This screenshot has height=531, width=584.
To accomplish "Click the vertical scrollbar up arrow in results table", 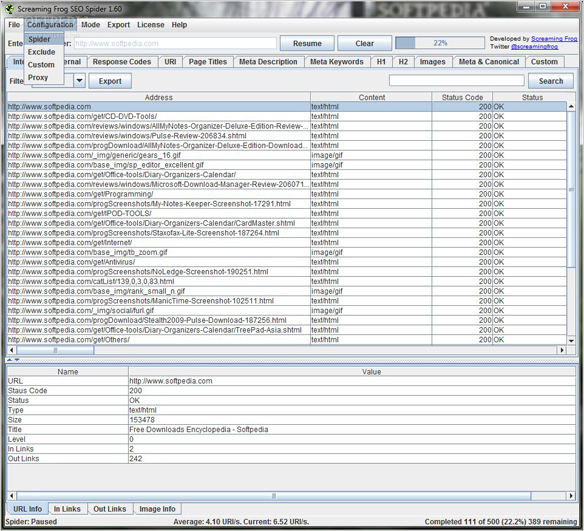I will 571,106.
